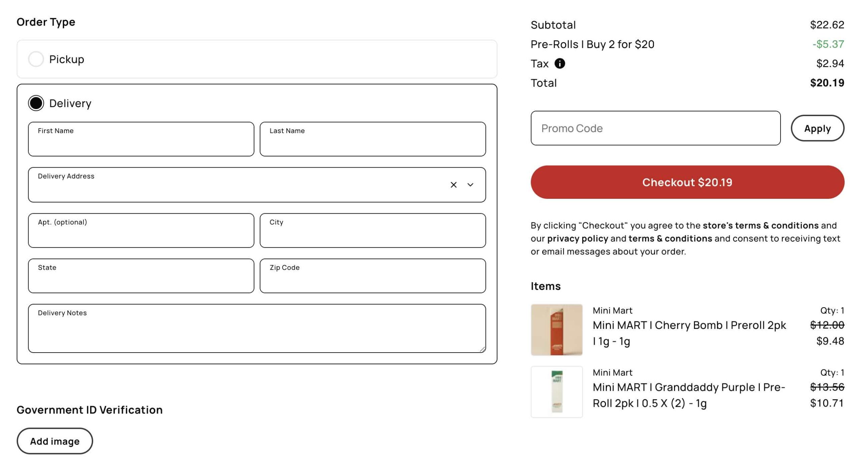
Task: Expand the Delivery Address dropdown chevron
Action: [x=470, y=185]
